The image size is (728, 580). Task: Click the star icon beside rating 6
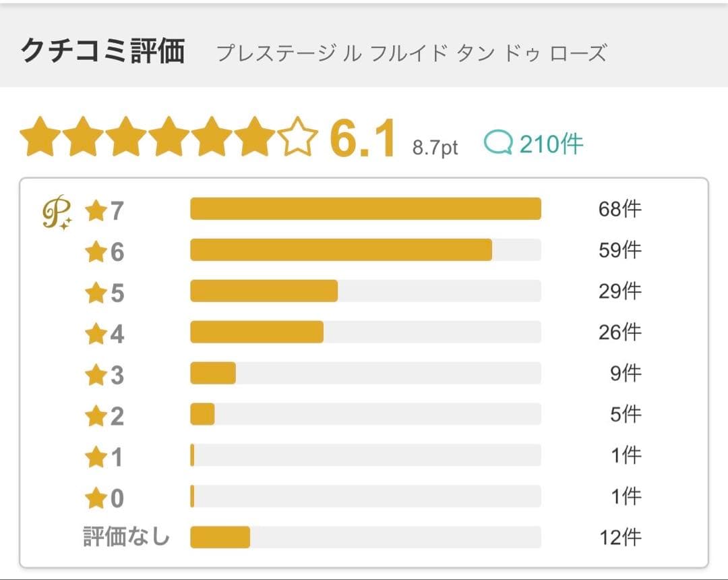click(x=96, y=253)
